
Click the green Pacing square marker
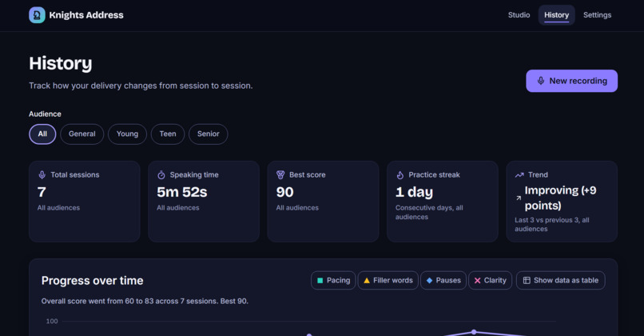click(x=320, y=281)
